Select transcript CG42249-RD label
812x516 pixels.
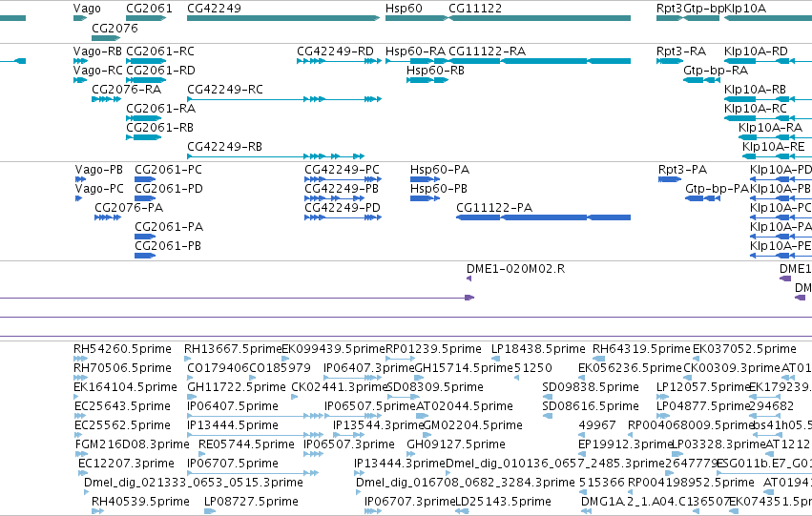click(x=335, y=52)
